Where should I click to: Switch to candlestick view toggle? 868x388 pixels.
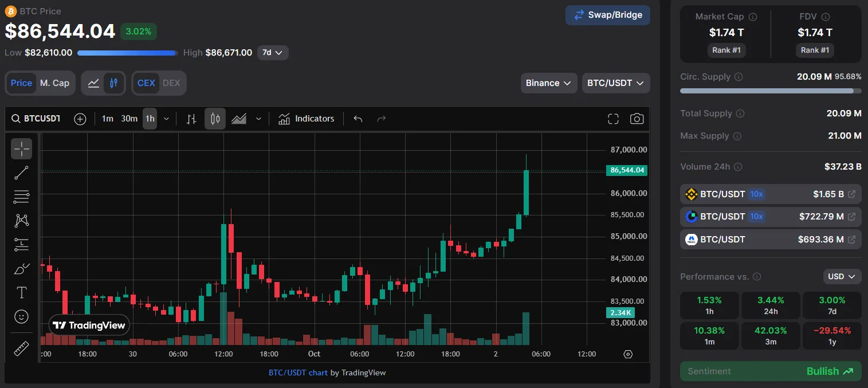[x=114, y=83]
